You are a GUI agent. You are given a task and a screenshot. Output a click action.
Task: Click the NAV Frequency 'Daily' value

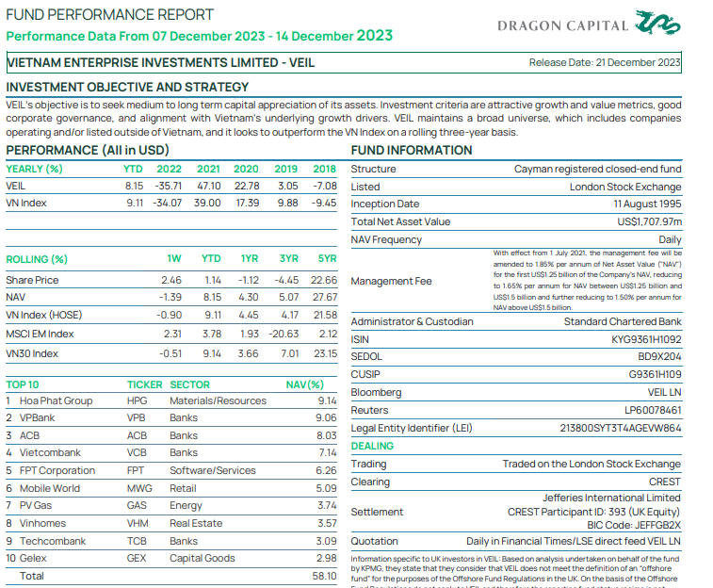coord(670,239)
